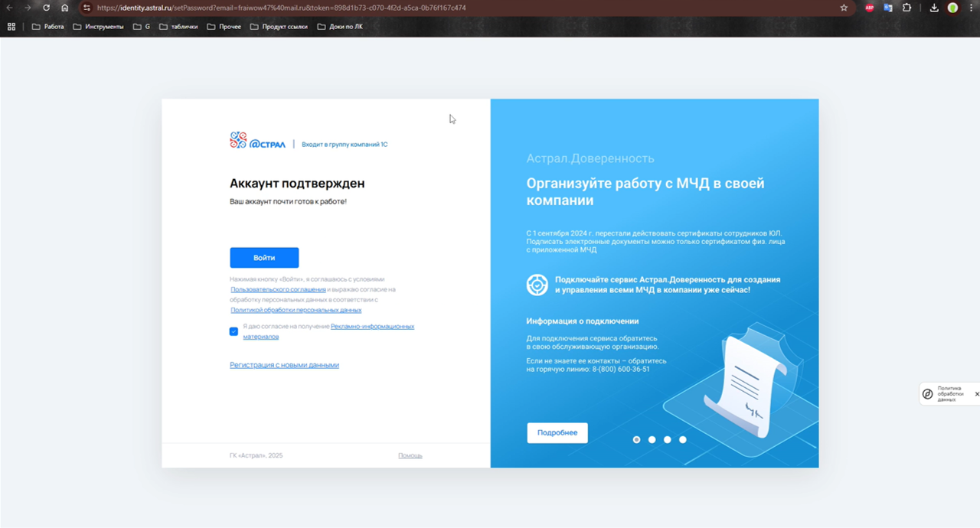The width and height of the screenshot is (980, 528).
Task: Open the Пользовательского соглашения link
Action: click(x=278, y=290)
